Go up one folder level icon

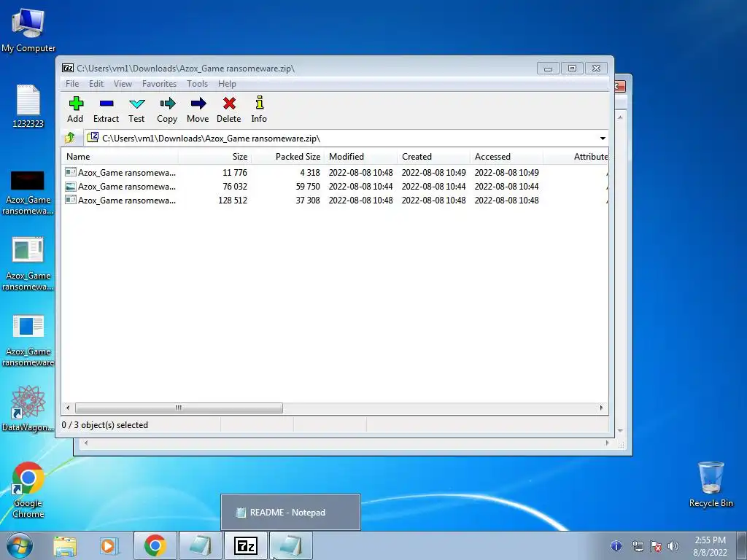(70, 138)
